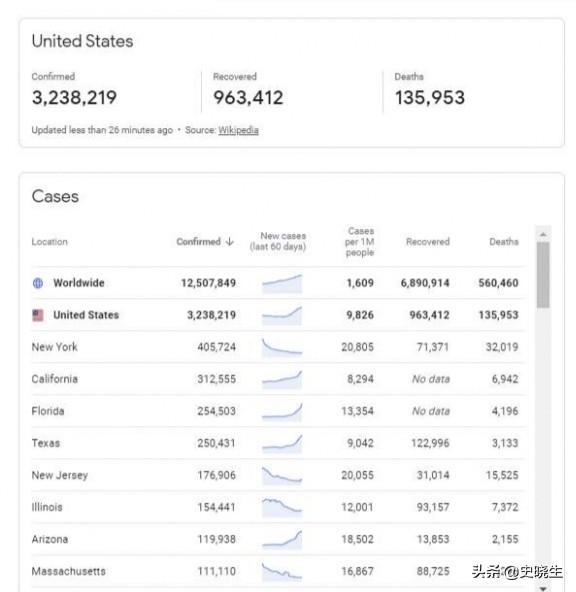Open the Wikipedia source link
The width and height of the screenshot is (576, 592).
click(238, 130)
